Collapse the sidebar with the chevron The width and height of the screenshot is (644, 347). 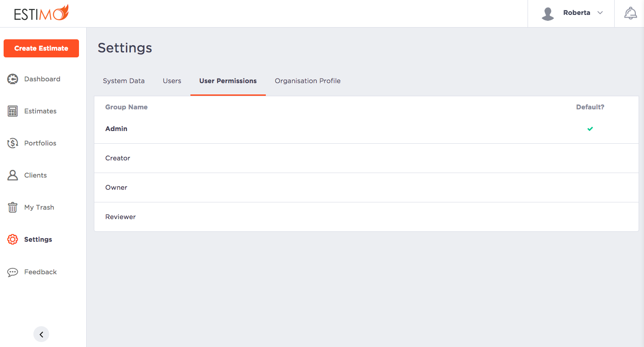[41, 334]
